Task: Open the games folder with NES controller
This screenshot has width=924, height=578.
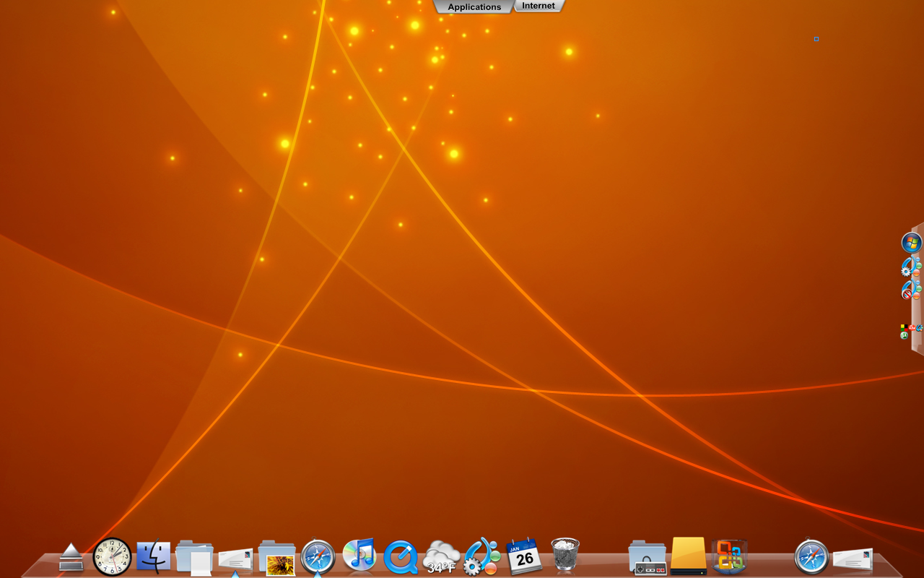Action: point(648,557)
